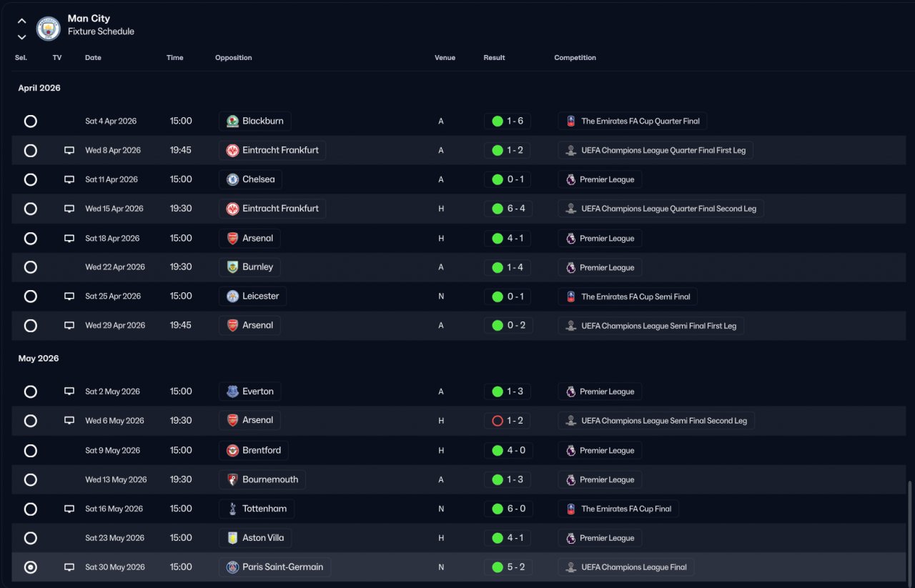Viewport: 915px width, 588px height.
Task: Click the TV column header
Action: [x=57, y=58]
